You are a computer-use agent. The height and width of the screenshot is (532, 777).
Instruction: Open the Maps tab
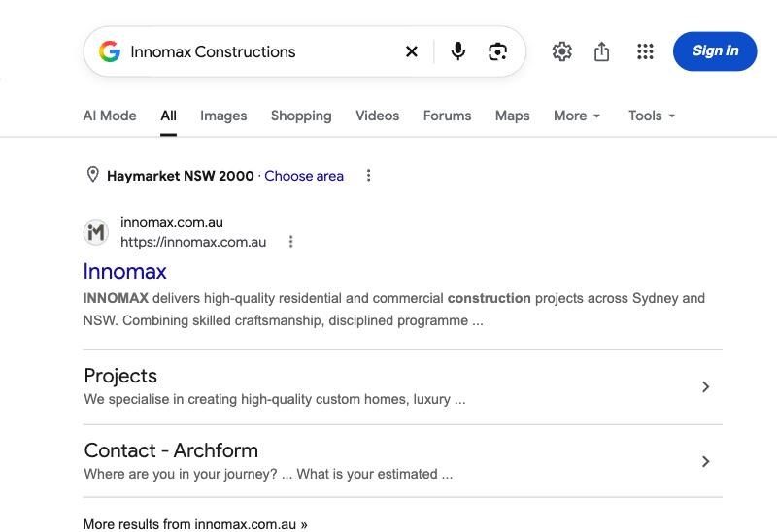click(513, 116)
